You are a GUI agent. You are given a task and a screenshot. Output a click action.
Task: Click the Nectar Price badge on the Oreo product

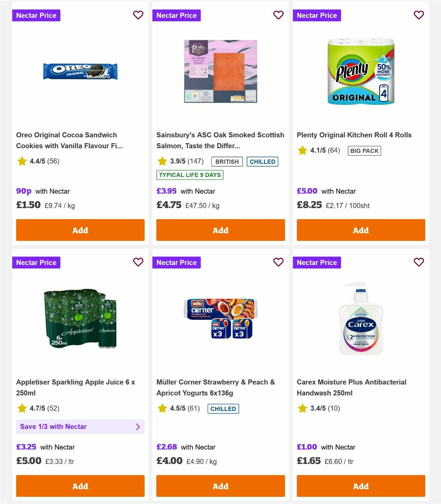pos(36,15)
